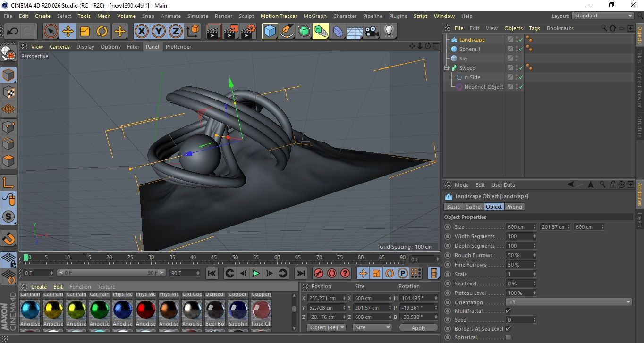Activate the Rotate tool
This screenshot has width=644, height=343.
pyautogui.click(x=102, y=32)
